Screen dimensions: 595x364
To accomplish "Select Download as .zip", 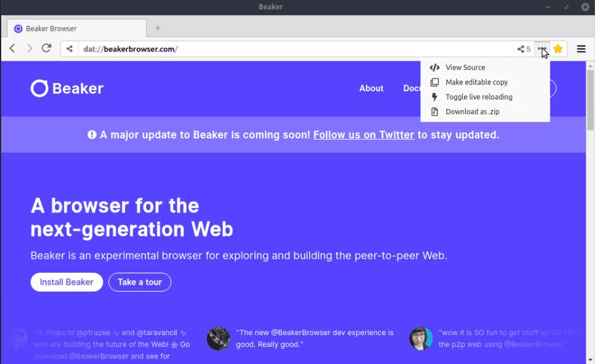I will coord(485,111).
